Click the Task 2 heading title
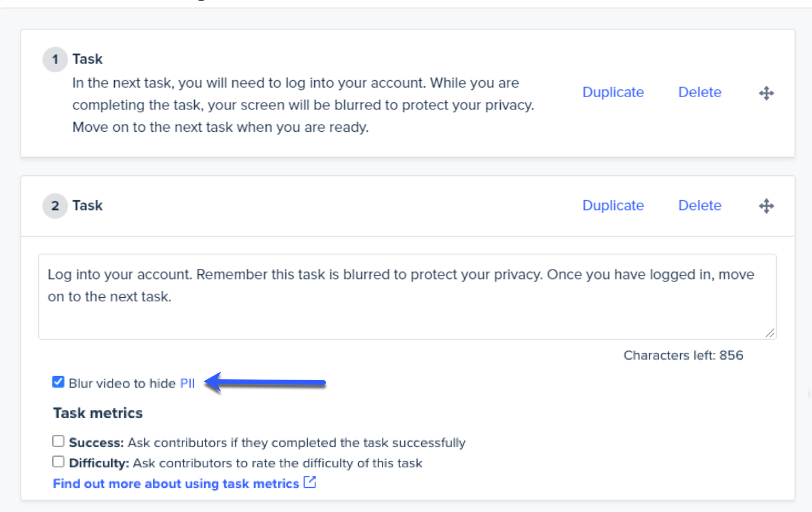Image resolution: width=812 pixels, height=512 pixels. pyautogui.click(x=88, y=205)
